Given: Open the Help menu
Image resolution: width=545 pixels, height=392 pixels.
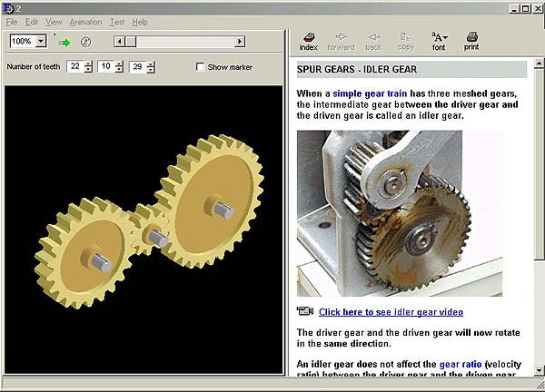Looking at the screenshot, I should (x=139, y=22).
